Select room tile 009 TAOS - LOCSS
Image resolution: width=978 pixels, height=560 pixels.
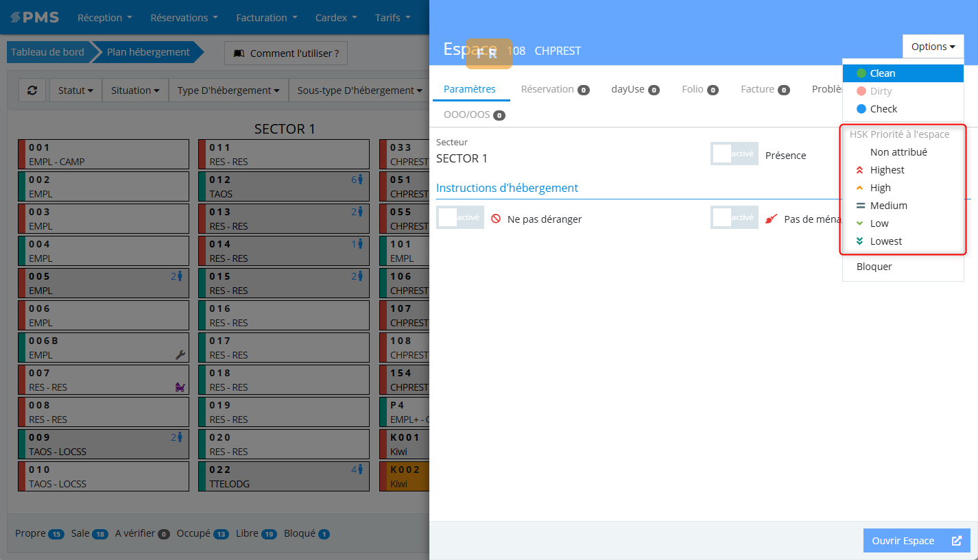(x=103, y=444)
